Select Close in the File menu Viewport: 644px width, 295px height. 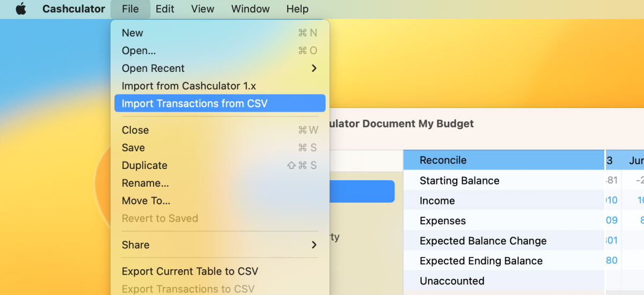[220, 130]
